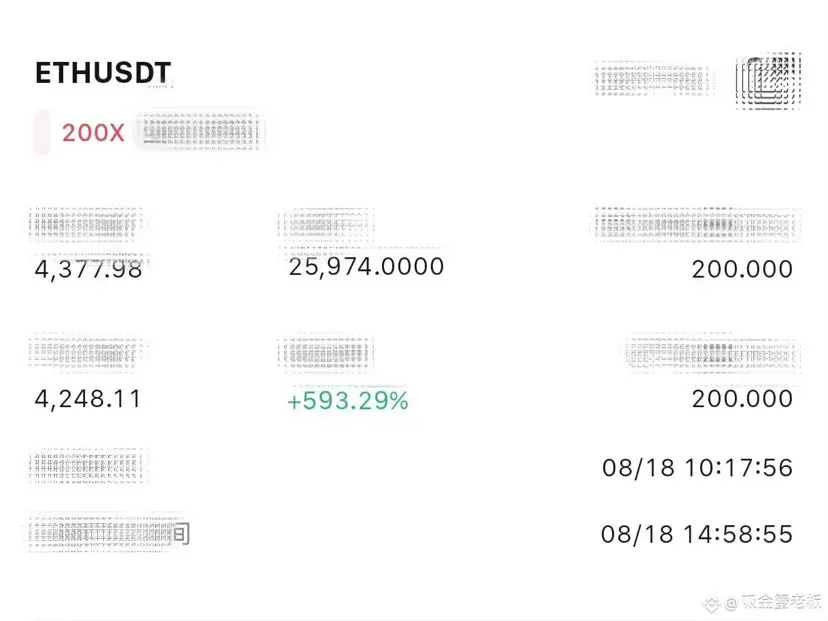The image size is (828, 621).
Task: Select the 4,377.98 price value
Action: tap(88, 269)
